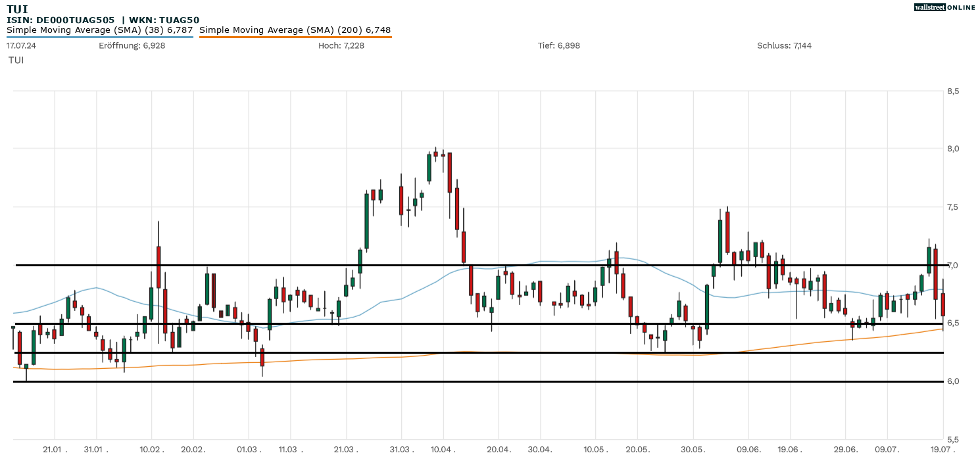This screenshot has width=980, height=453.
Task: Click the 21.01. date axis label
Action: (56, 449)
